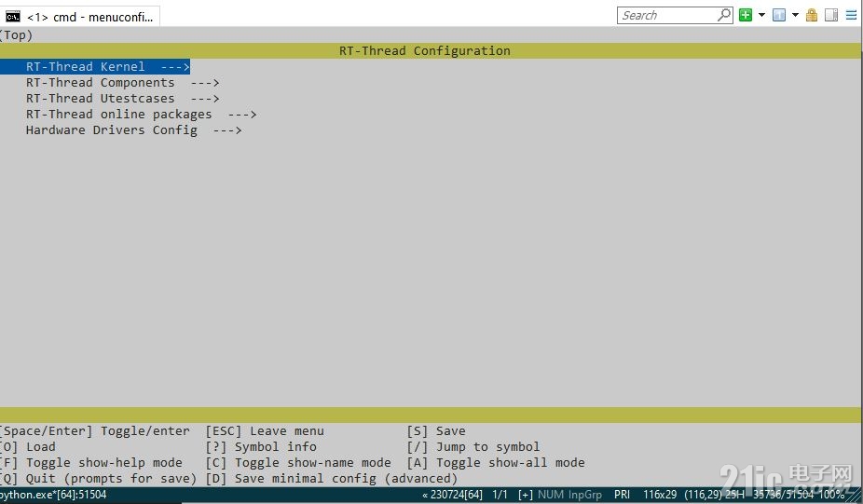
Task: Open the console list dropdown arrow
Action: (795, 15)
